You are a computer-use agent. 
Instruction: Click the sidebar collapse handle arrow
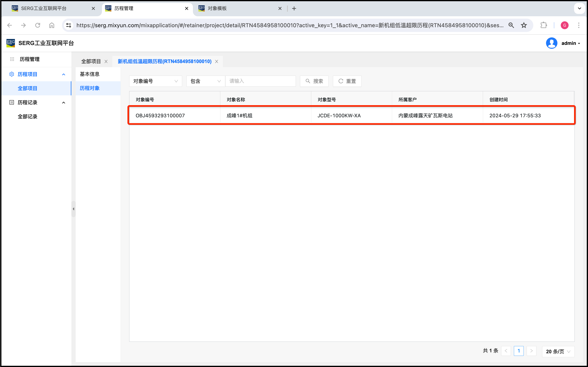pos(73,209)
